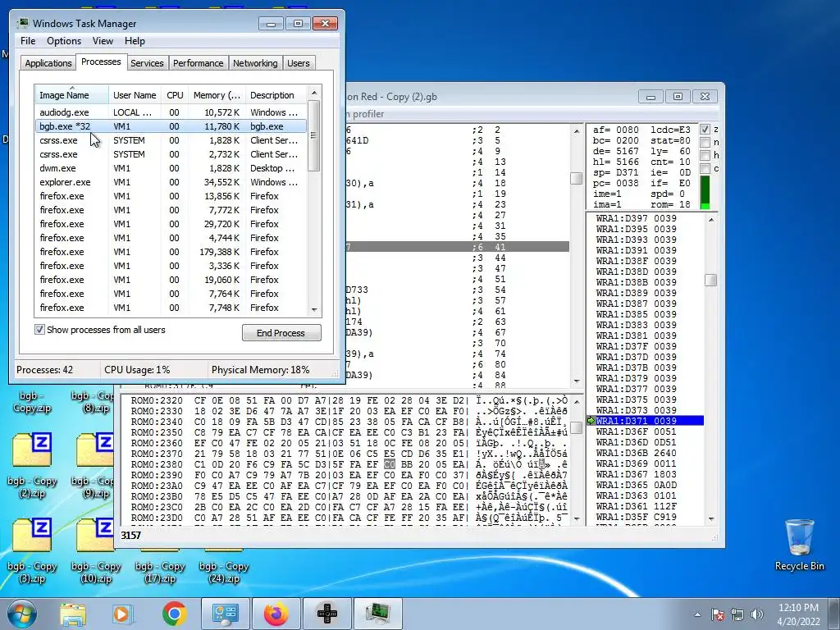The image size is (840, 630).
Task: Select the explorer.exe process row
Action: click(x=171, y=182)
